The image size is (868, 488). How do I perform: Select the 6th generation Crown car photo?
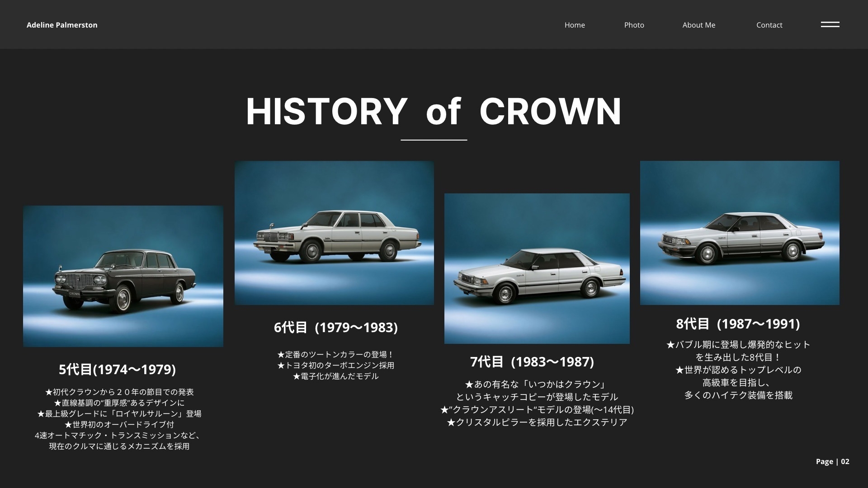(334, 233)
